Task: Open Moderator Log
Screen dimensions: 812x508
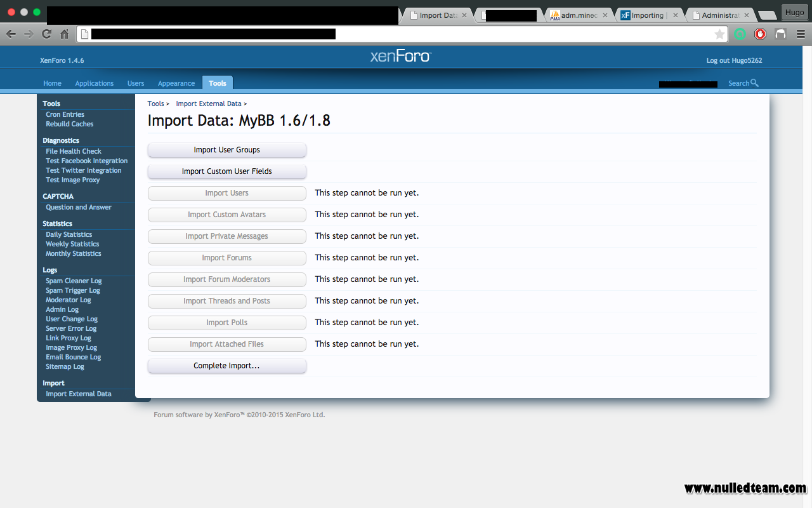Action: 68,300
